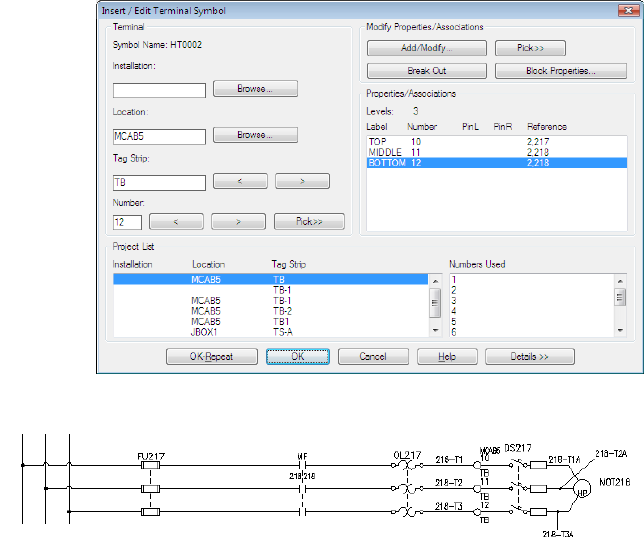Click the OK-Repeat button

(x=212, y=356)
